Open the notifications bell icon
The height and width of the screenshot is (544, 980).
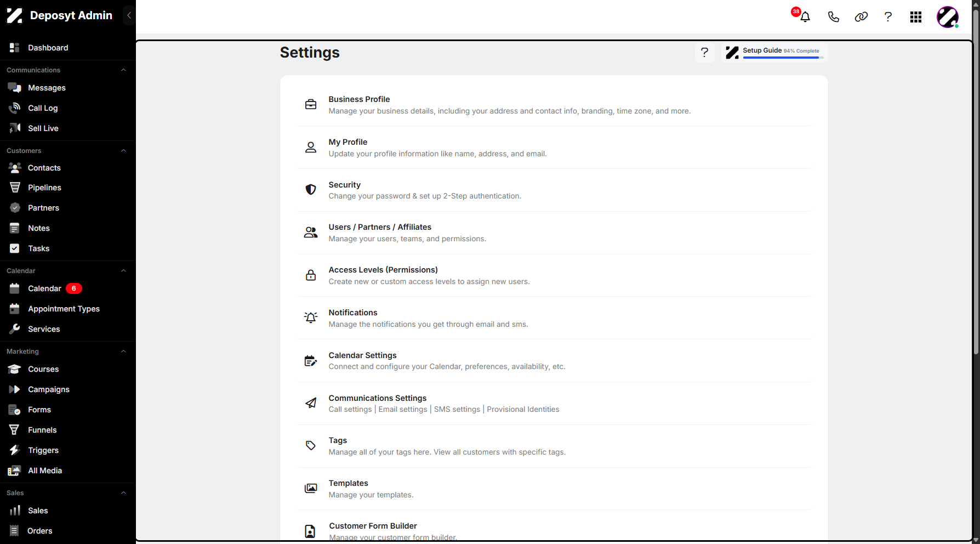[x=805, y=17]
